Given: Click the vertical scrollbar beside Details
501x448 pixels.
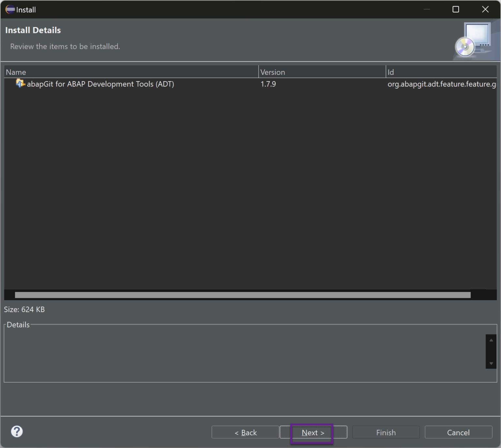Looking at the screenshot, I should (491, 351).
